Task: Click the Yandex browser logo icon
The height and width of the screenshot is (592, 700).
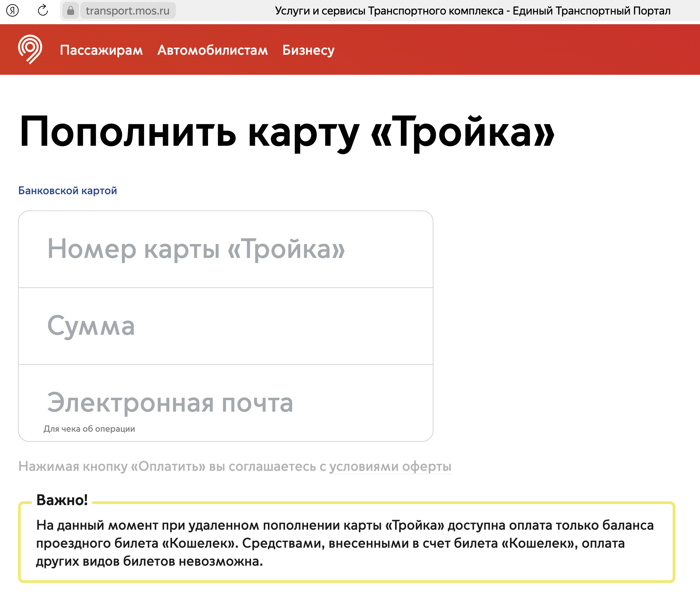Action: click(x=13, y=11)
